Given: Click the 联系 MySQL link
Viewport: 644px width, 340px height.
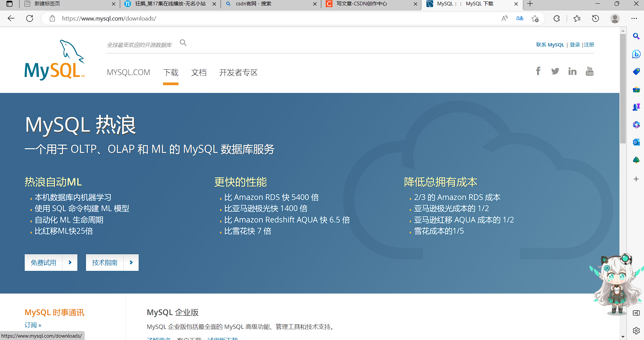Looking at the screenshot, I should point(550,45).
